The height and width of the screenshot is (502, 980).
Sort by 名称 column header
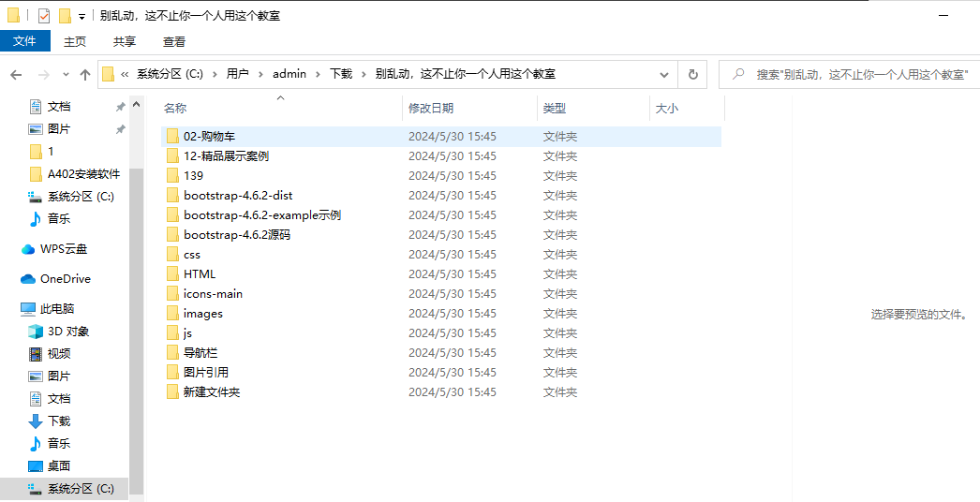coord(281,108)
